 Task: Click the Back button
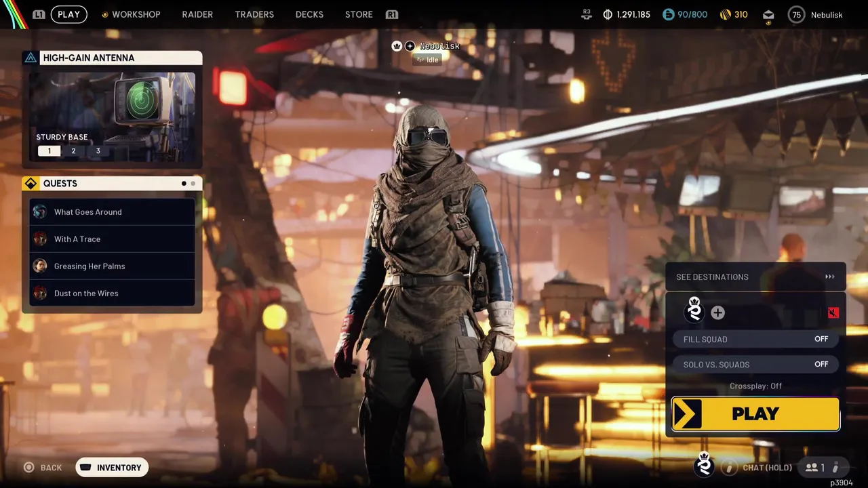click(43, 468)
